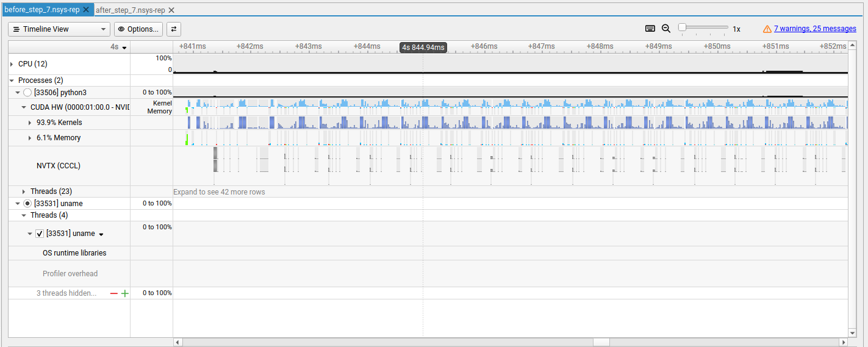
Task: Click the vertical scrollbar down arrow
Action: click(853, 333)
